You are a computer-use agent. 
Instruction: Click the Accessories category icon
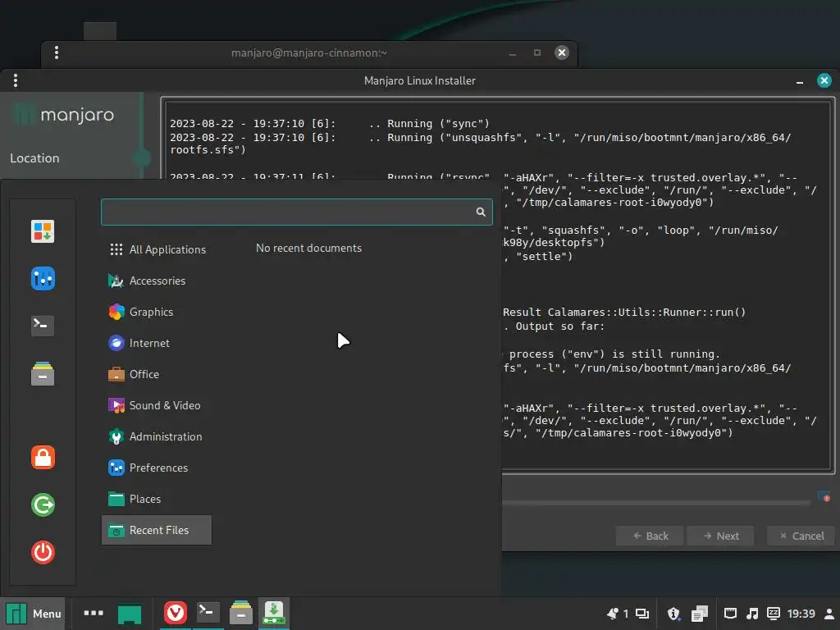pos(116,281)
